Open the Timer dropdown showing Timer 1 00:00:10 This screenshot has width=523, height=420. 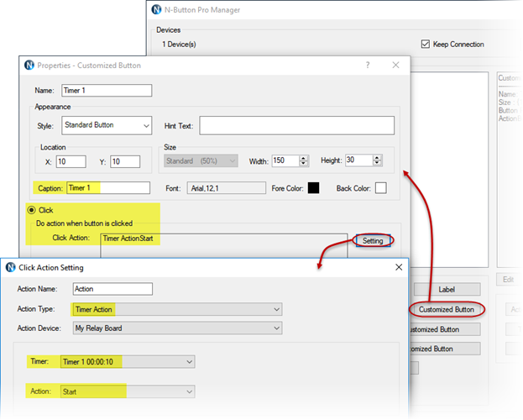tap(128, 361)
